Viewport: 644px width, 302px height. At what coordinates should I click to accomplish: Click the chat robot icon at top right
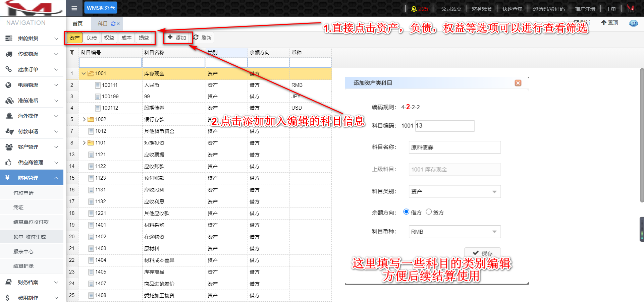(x=633, y=23)
